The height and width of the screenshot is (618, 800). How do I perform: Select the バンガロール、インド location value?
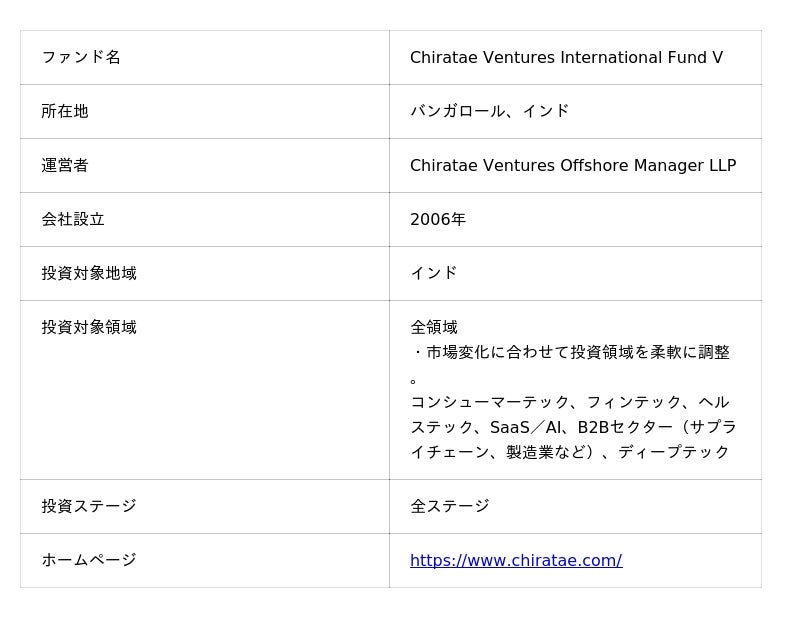tap(489, 112)
